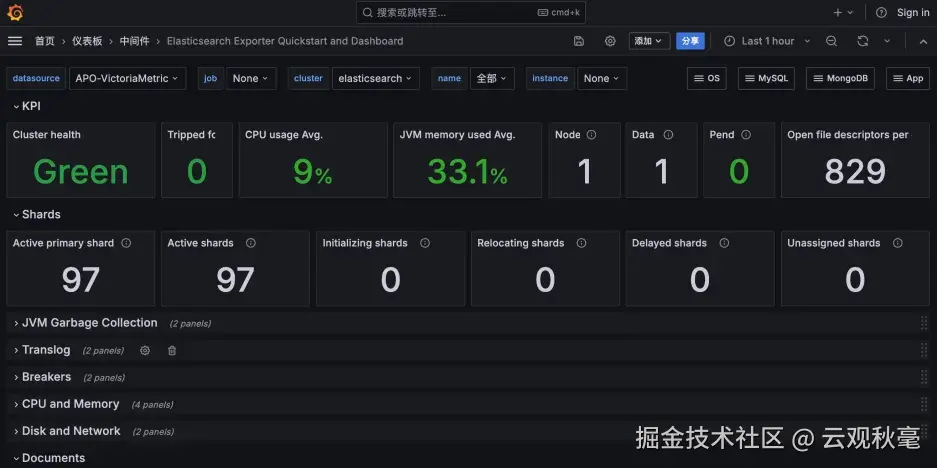
Task: Click info icon on Initializing shards
Action: coord(425,243)
